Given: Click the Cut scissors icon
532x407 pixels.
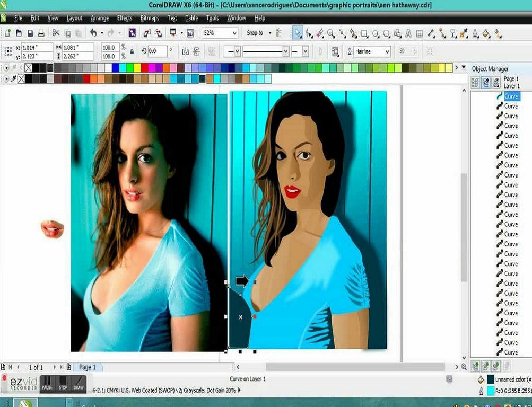Looking at the screenshot, I should 56,33.
